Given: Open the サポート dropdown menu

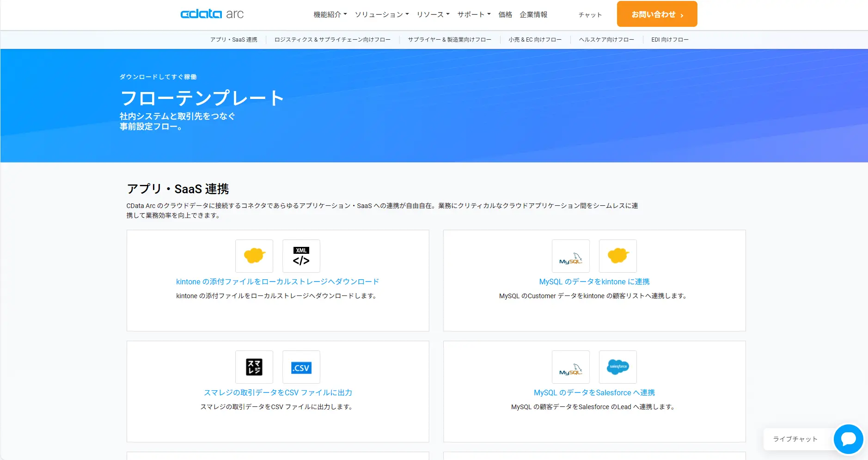Looking at the screenshot, I should click(x=473, y=14).
